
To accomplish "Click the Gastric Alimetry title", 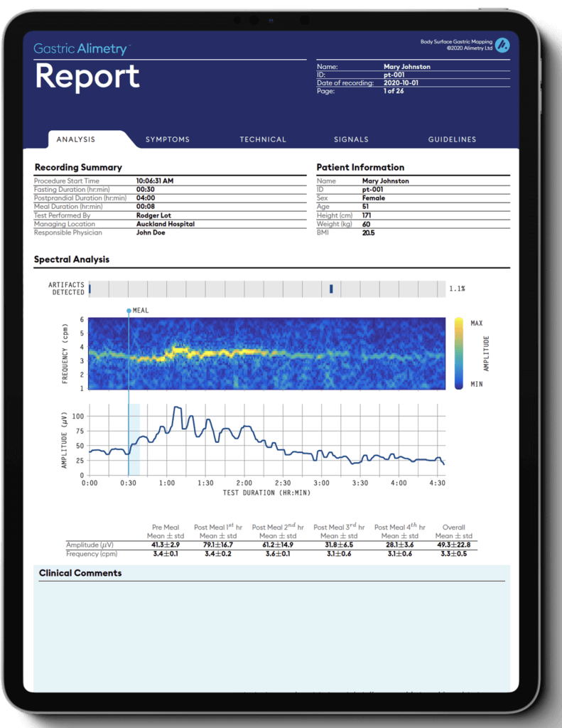I will 82,49.
